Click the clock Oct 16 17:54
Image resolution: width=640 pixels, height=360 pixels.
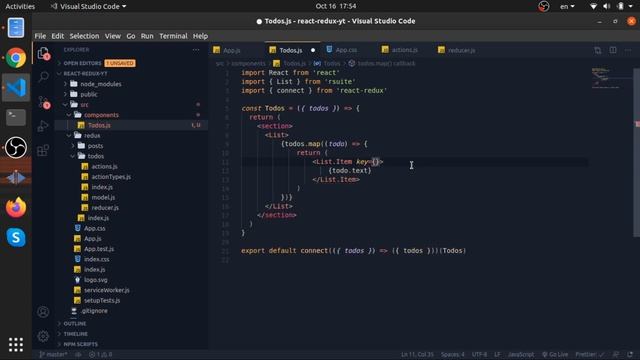[x=336, y=6]
